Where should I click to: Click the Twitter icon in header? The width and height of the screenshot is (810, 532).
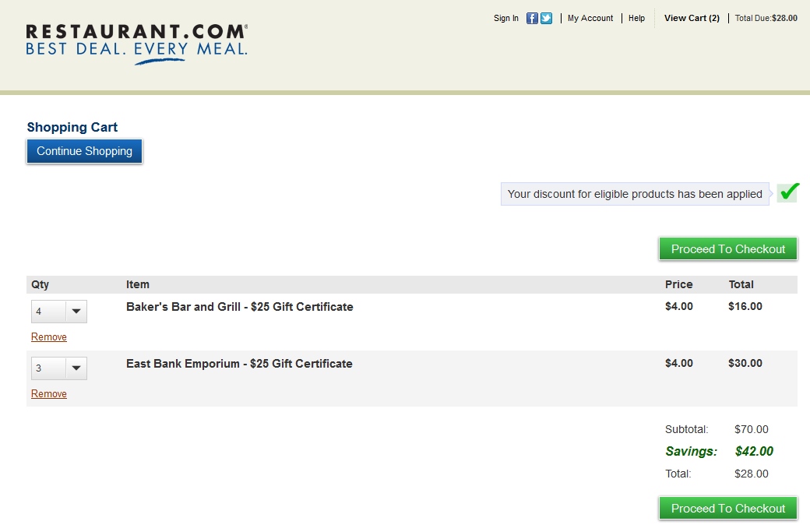point(546,18)
